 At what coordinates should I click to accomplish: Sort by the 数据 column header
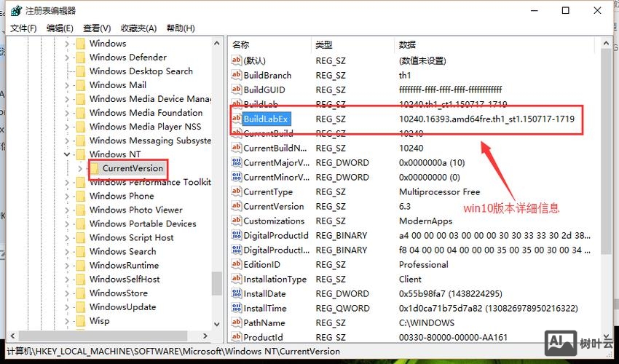tap(495, 44)
